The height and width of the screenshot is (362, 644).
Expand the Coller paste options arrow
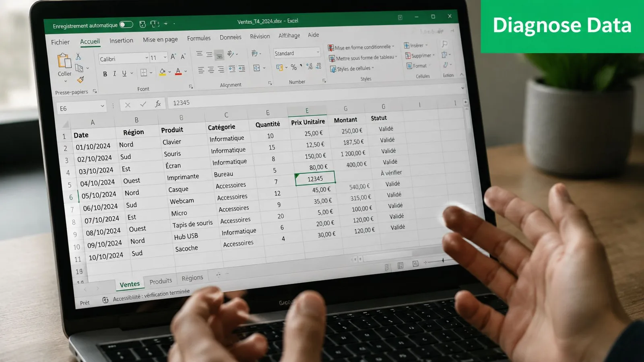coord(66,81)
